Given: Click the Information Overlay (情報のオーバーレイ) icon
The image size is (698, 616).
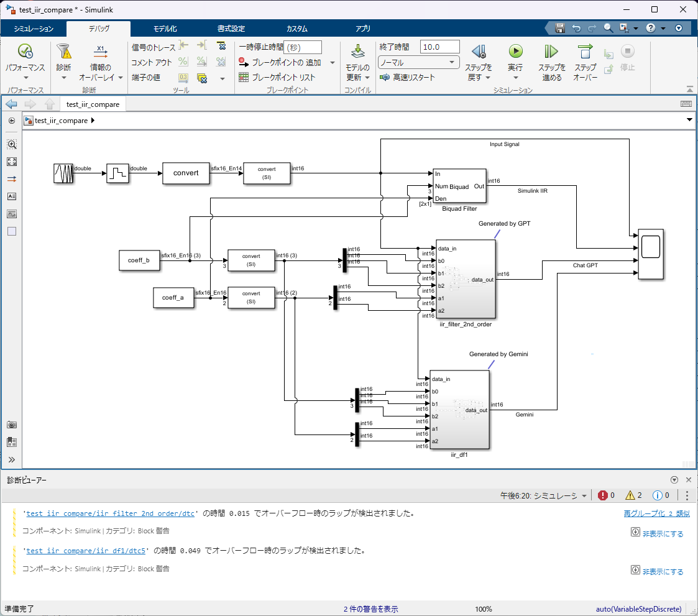Looking at the screenshot, I should tap(101, 52).
